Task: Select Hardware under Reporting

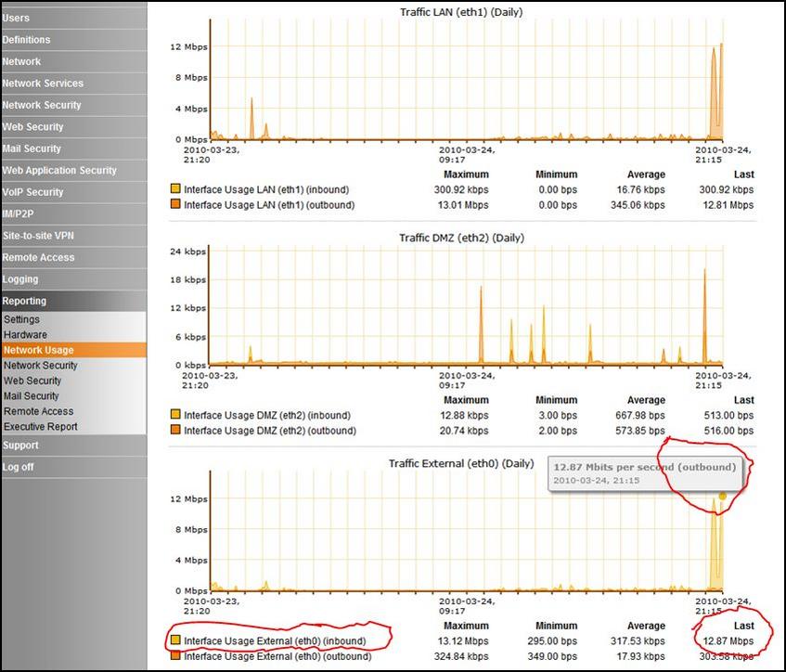Action: coord(25,335)
